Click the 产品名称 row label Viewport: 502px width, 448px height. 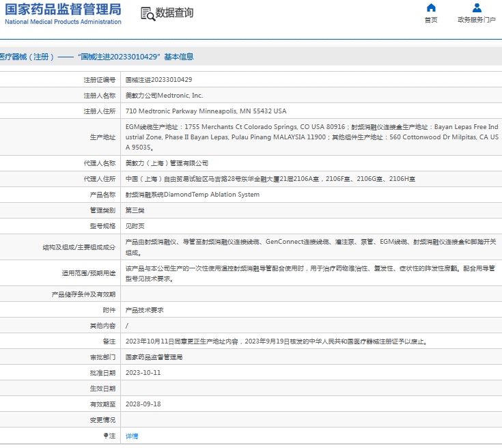point(102,195)
